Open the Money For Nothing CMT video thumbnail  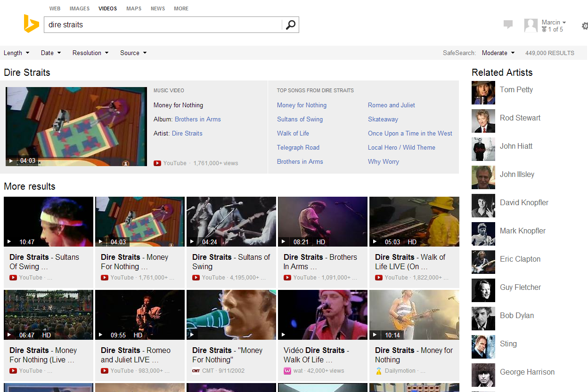(231, 315)
